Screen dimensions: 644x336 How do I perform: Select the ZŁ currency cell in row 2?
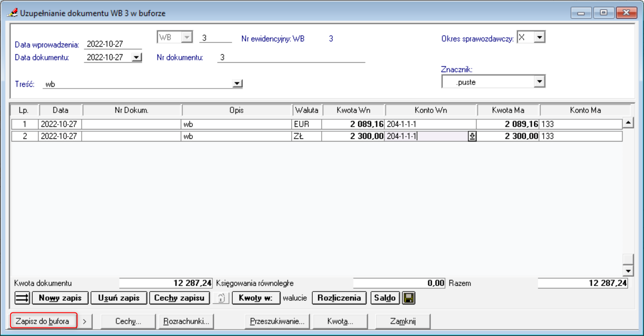307,137
